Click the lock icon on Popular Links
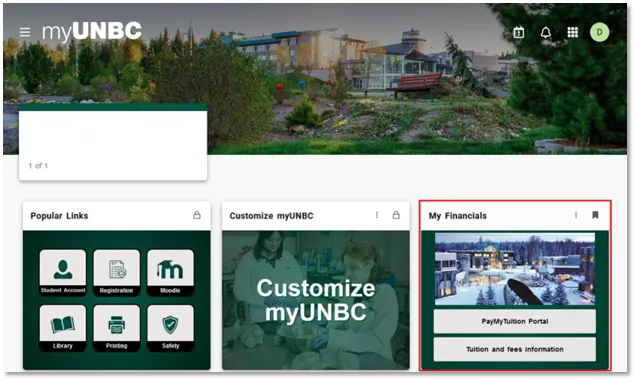The image size is (636, 381). [197, 215]
